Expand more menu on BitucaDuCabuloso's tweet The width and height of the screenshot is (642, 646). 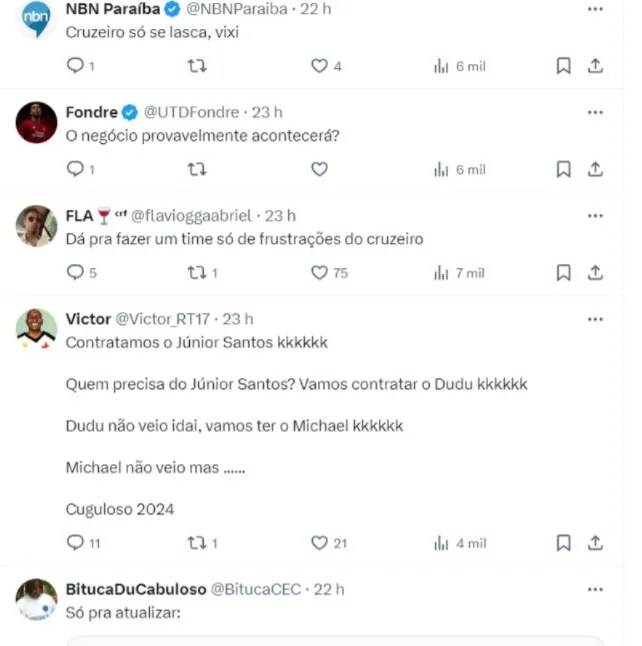(x=595, y=589)
